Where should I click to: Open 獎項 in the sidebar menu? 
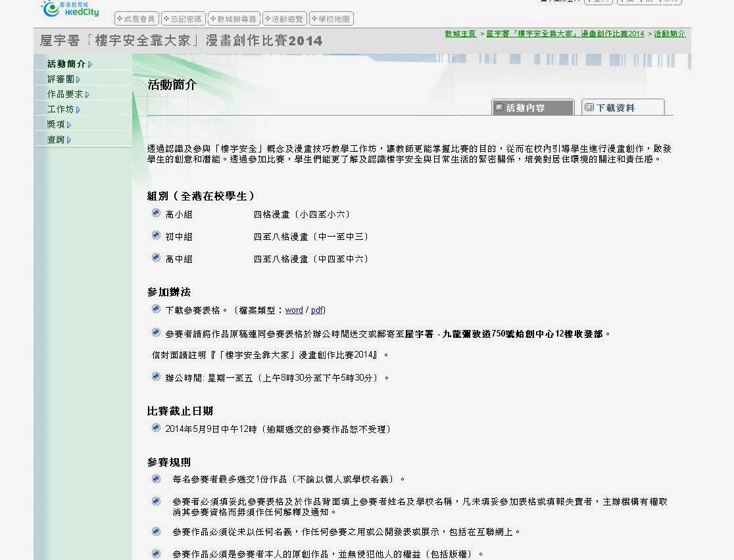point(56,124)
